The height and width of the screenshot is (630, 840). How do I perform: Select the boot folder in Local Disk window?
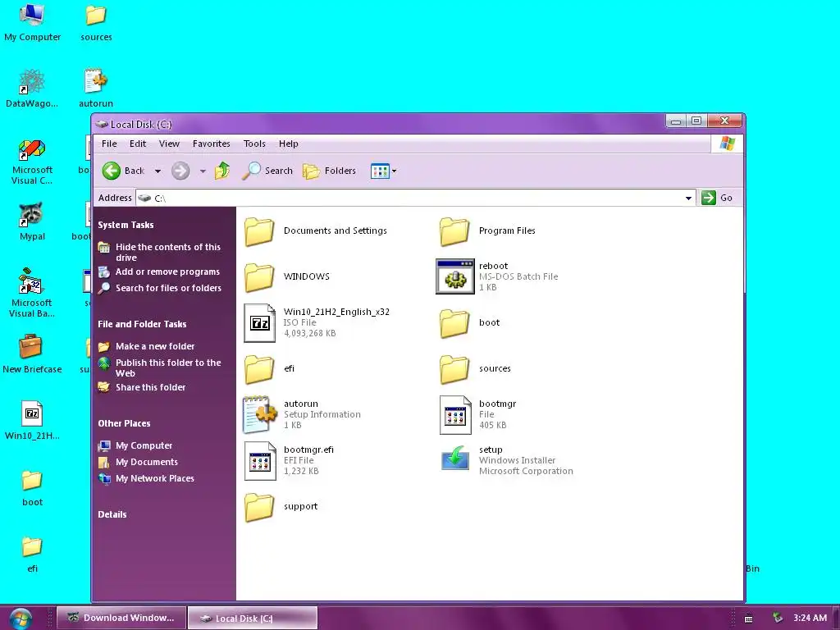point(470,323)
